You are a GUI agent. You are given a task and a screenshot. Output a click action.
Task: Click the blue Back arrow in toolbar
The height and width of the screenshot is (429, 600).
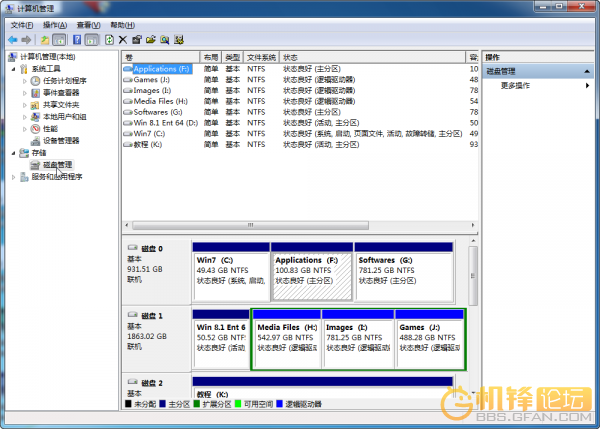13,40
